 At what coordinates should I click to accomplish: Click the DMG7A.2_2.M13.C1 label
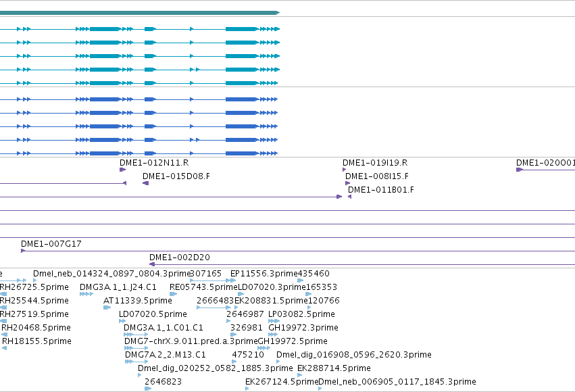pyautogui.click(x=166, y=355)
